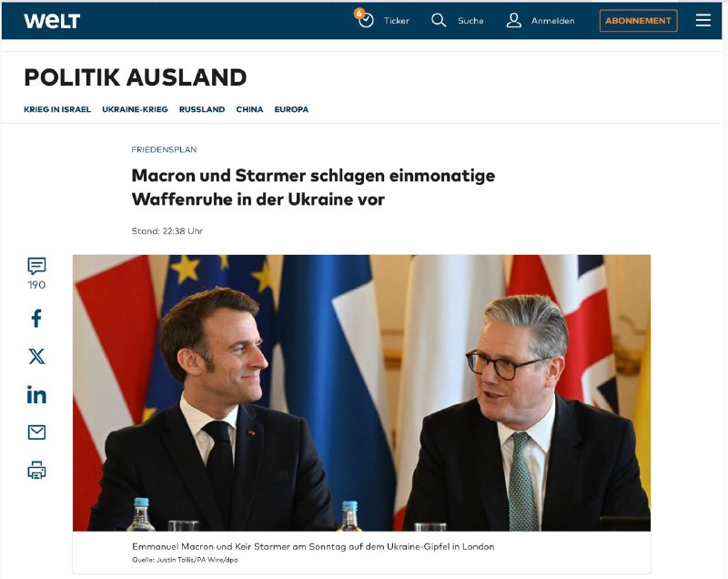
Task: Click the Suche magnifying glass icon
Action: (439, 20)
